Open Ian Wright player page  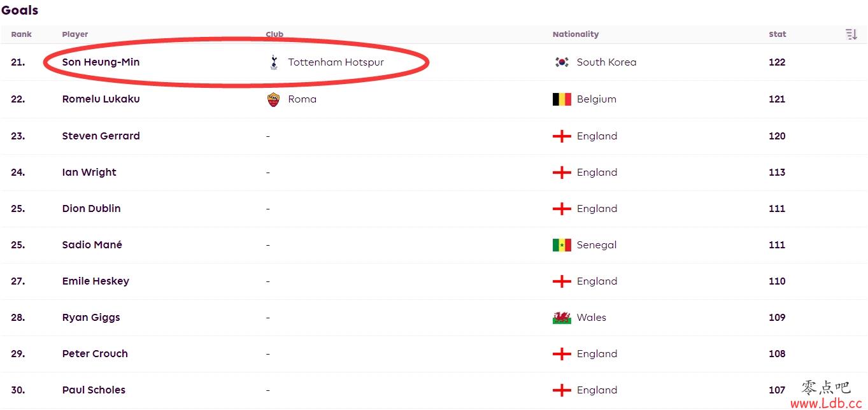89,173
